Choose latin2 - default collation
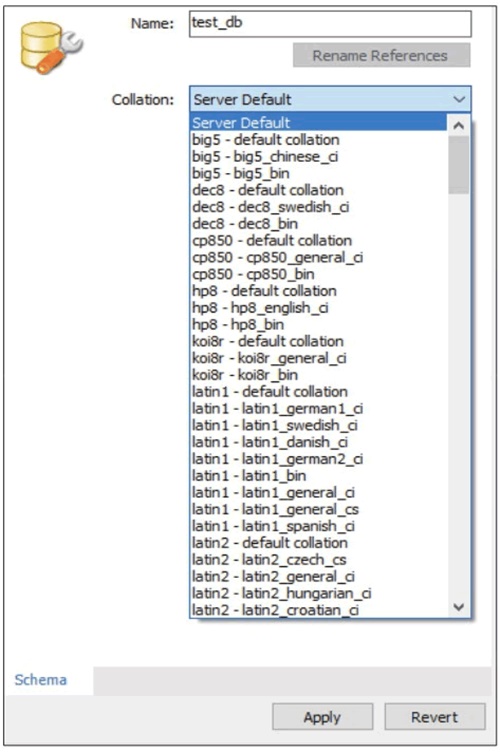Image resolution: width=500 pixels, height=752 pixels. click(318, 542)
